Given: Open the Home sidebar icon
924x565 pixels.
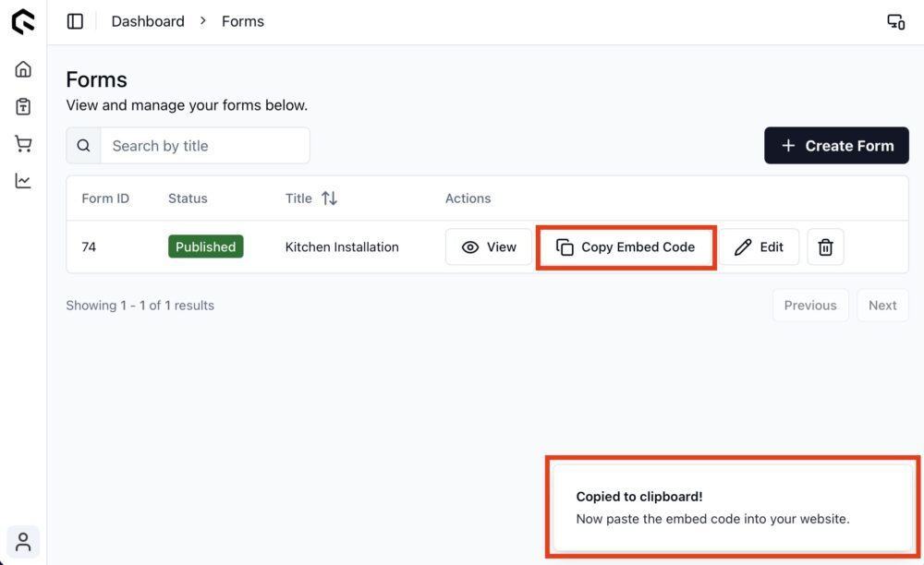Looking at the screenshot, I should coord(23,69).
